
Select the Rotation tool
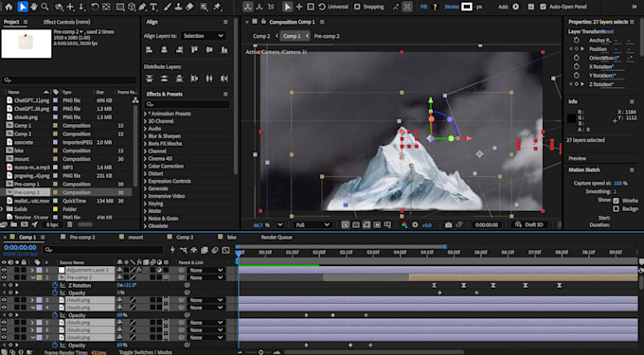(x=95, y=7)
